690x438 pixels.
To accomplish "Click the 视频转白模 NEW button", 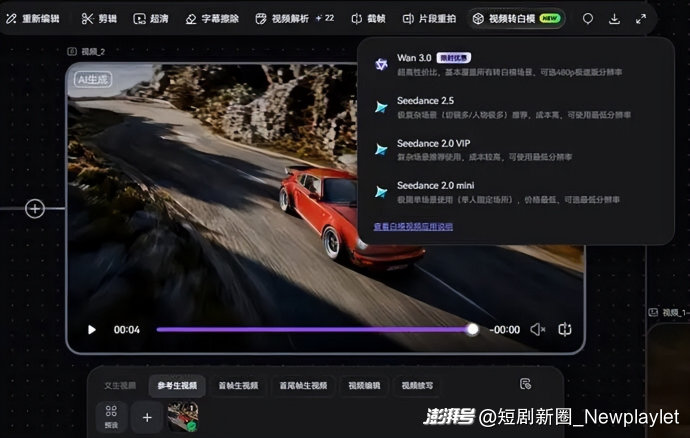I will tap(516, 18).
